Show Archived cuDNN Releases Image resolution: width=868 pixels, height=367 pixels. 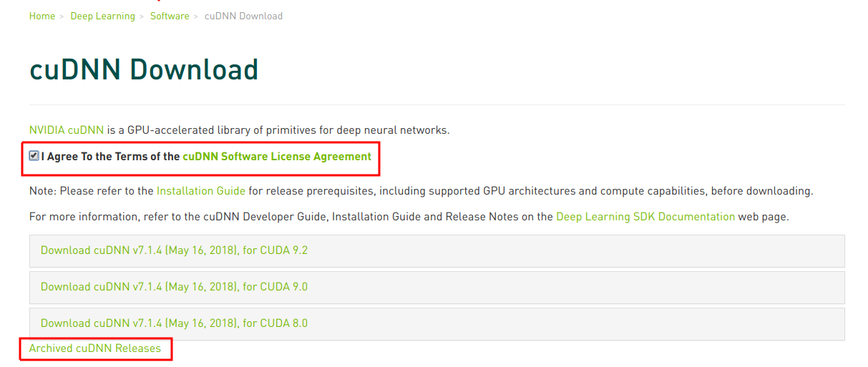click(x=94, y=348)
